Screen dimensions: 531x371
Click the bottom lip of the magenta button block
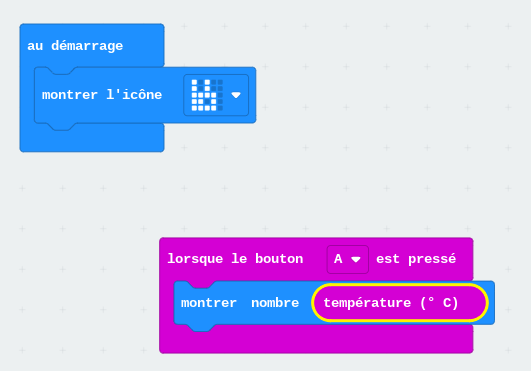[x=316, y=340]
